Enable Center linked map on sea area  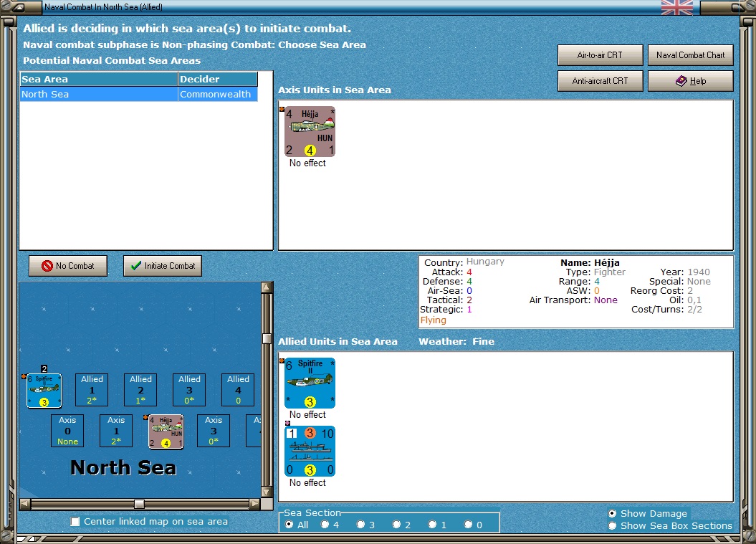coord(75,521)
